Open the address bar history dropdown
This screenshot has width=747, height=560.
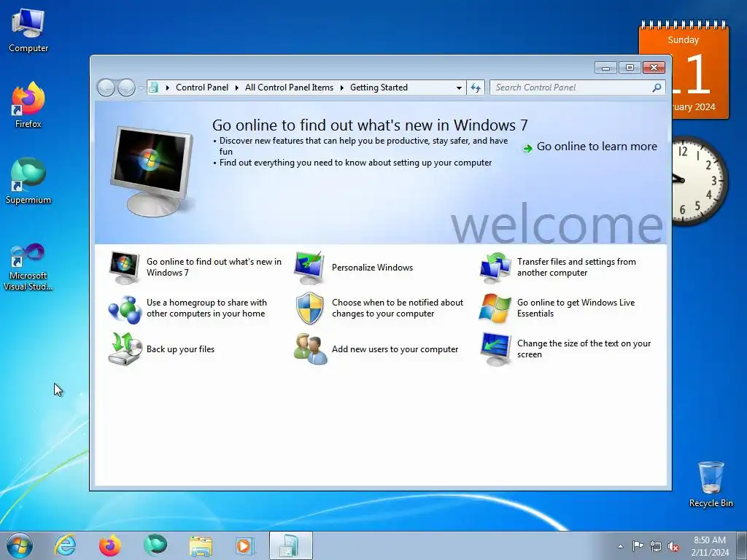click(x=459, y=88)
